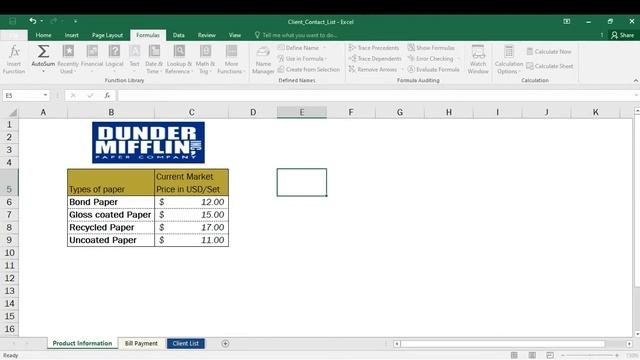
Task: Select the Dunder Mifflin logo image
Action: (x=149, y=142)
